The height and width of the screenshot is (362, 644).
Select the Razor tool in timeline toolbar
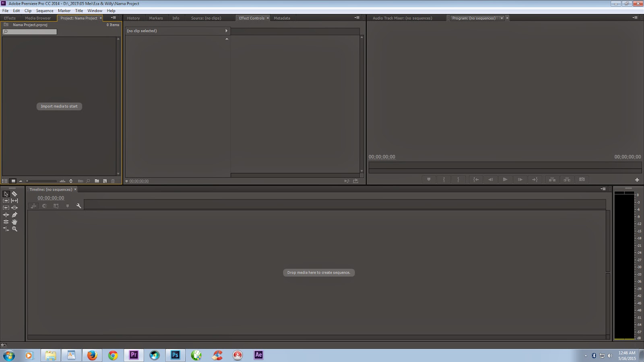coord(14,194)
